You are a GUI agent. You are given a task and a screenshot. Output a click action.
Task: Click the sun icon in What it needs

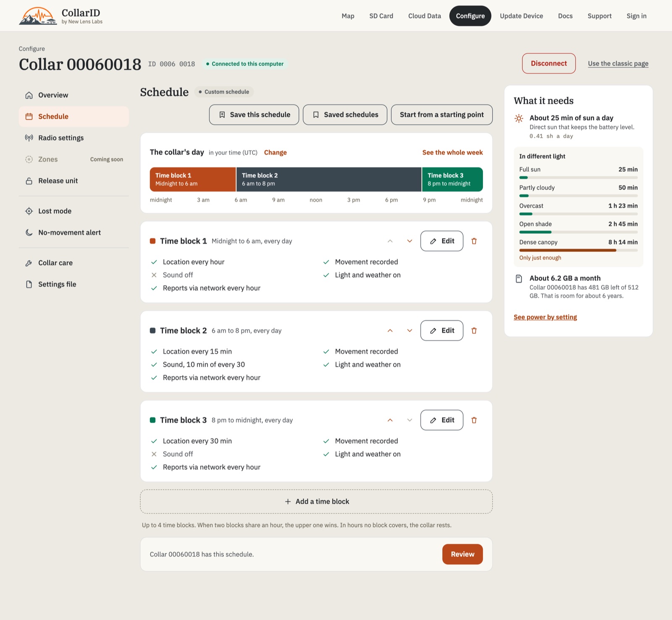[x=519, y=118]
